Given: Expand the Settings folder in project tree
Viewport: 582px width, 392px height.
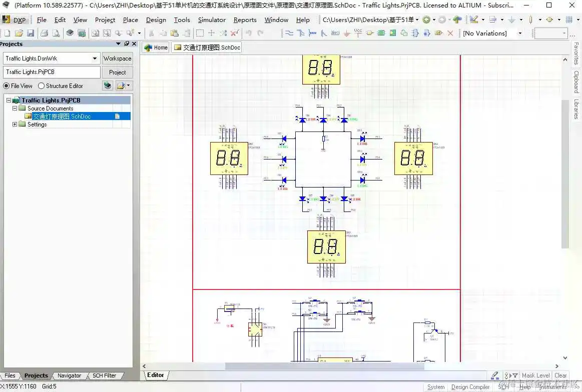Looking at the screenshot, I should pyautogui.click(x=15, y=124).
